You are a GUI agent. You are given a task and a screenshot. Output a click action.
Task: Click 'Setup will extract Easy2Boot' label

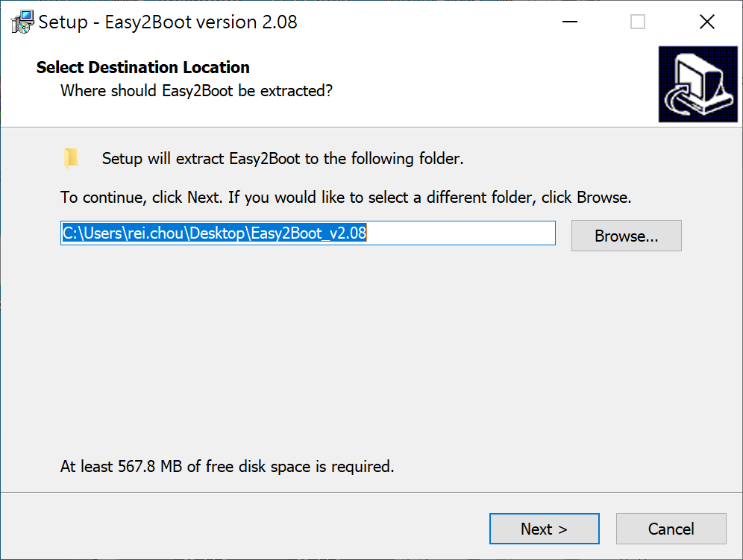tap(283, 159)
